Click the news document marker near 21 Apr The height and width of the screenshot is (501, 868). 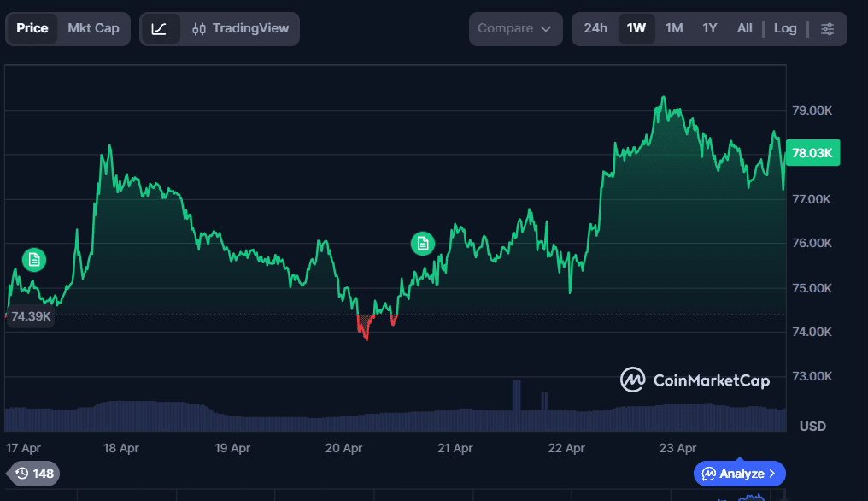pyautogui.click(x=422, y=244)
